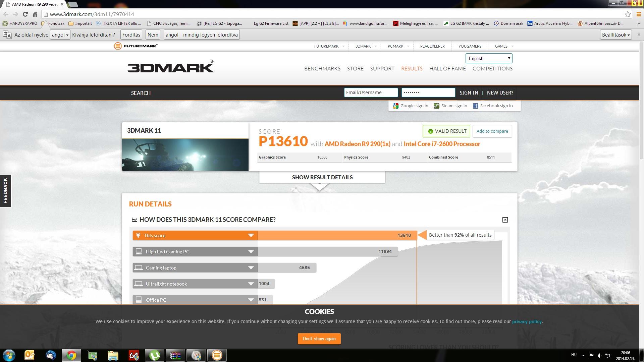Open HARDVERAPRÓ bookmark

pos(20,23)
